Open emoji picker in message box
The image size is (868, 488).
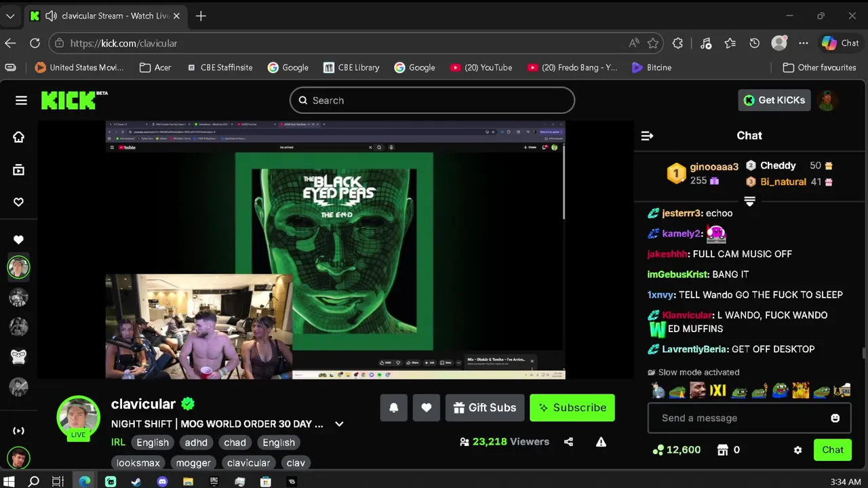(835, 418)
